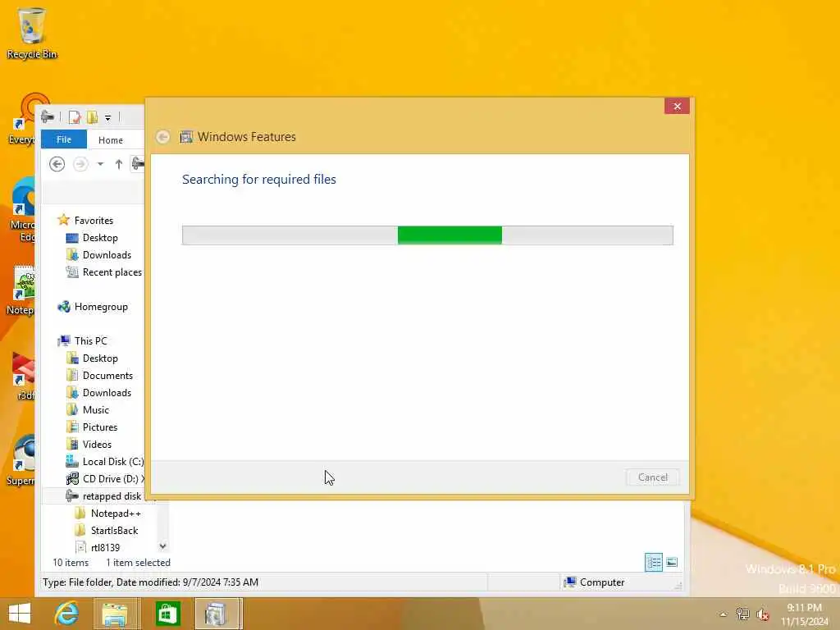Open Pictures folder in navigation pane
The image size is (840, 630).
coord(99,427)
